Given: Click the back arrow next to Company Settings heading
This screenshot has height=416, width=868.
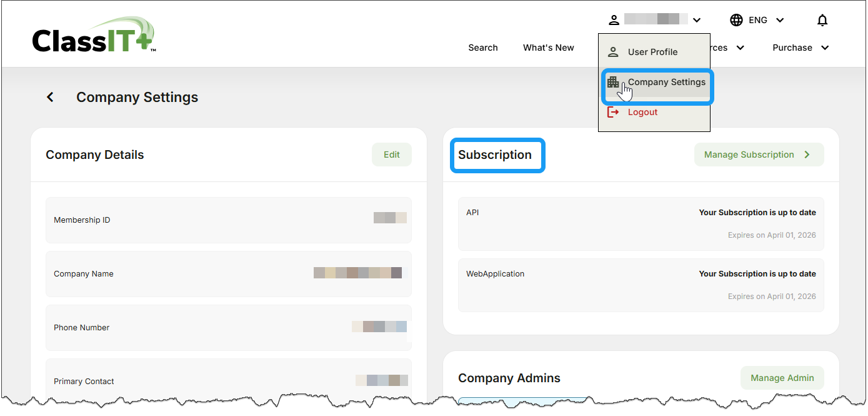Looking at the screenshot, I should click(x=50, y=97).
